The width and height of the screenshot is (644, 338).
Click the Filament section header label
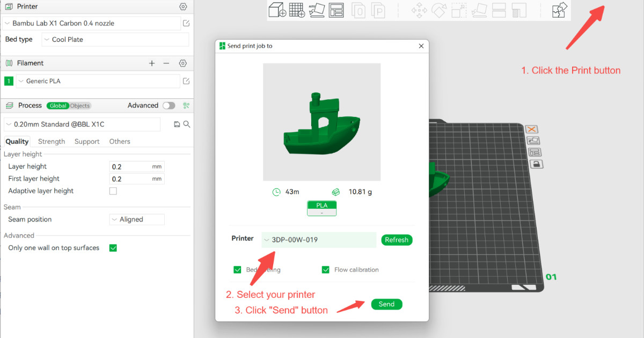click(30, 63)
